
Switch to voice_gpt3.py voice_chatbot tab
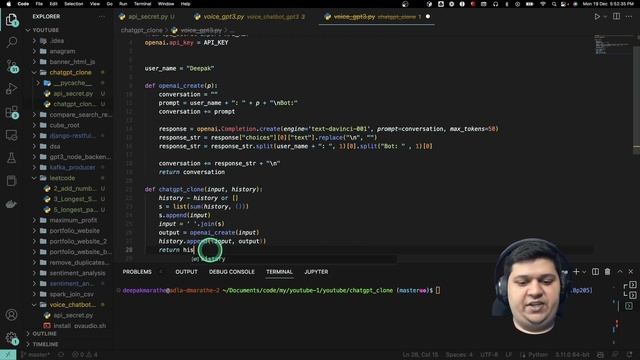251,17
